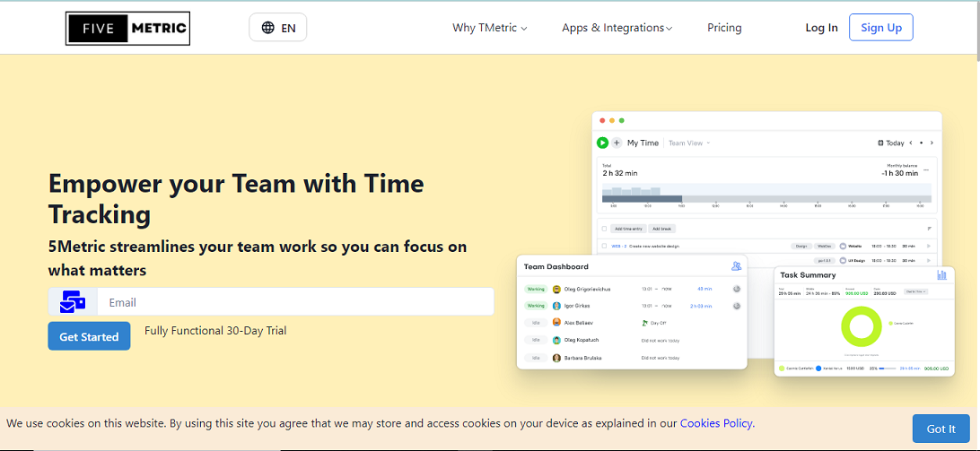
Task: Open the Pricing page
Action: [724, 28]
